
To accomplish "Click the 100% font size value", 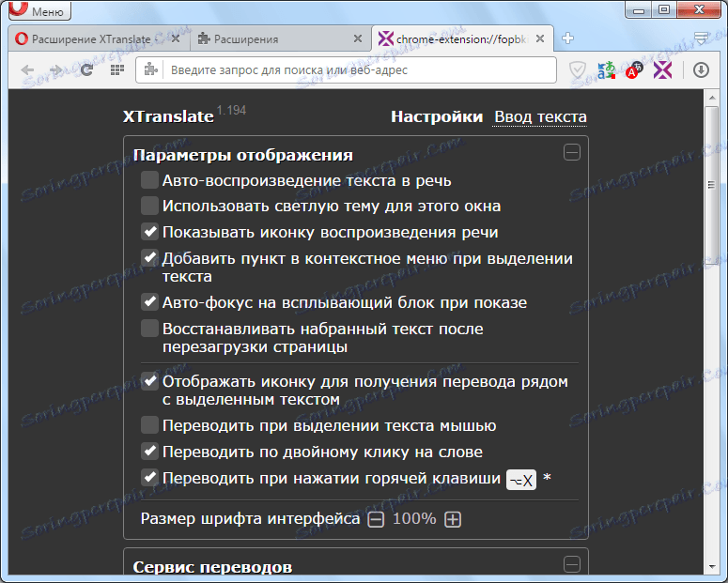I will (x=414, y=518).
